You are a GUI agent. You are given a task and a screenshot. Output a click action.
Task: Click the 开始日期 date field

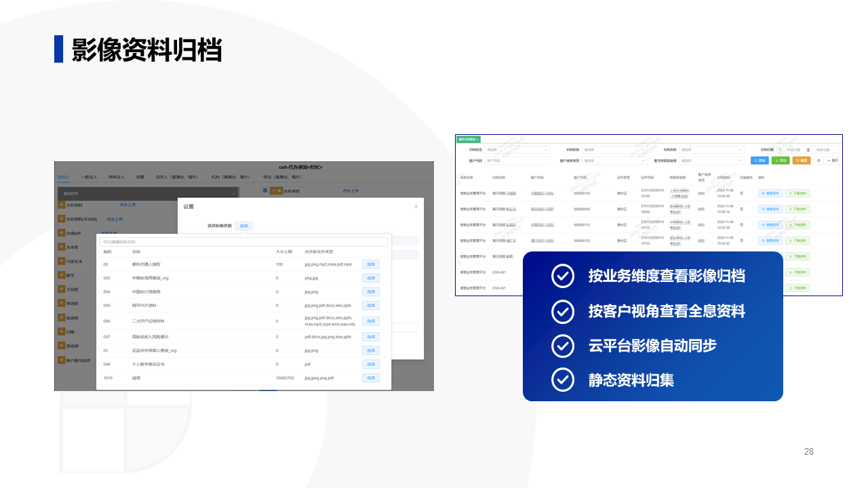click(793, 150)
